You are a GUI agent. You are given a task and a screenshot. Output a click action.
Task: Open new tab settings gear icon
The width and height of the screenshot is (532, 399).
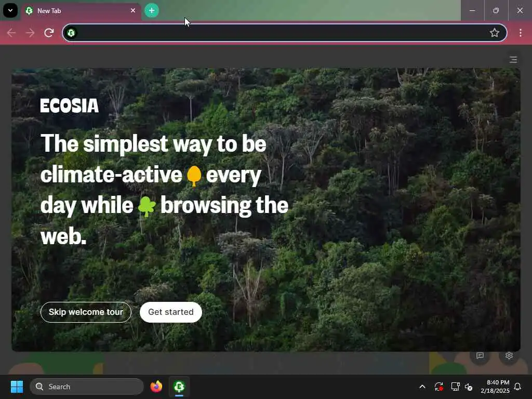(x=509, y=355)
